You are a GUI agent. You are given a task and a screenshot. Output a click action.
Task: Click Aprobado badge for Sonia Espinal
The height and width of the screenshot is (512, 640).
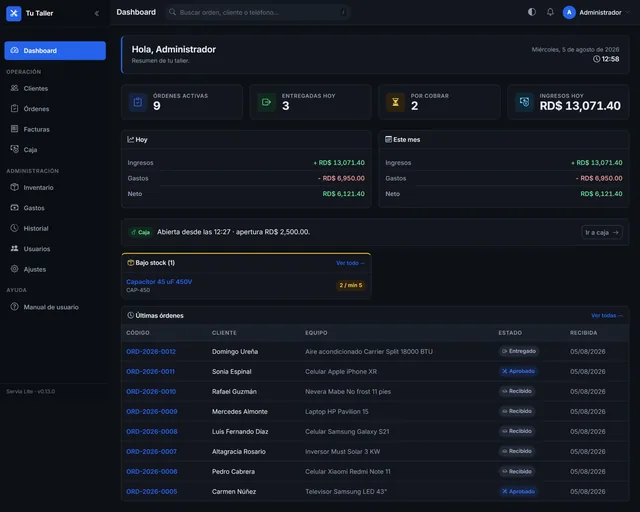click(x=518, y=371)
